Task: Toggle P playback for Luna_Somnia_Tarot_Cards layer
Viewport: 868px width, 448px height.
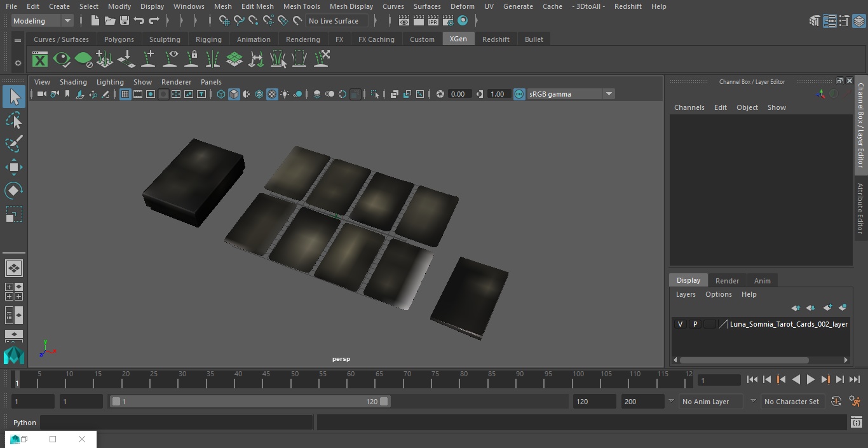Action: [695, 324]
